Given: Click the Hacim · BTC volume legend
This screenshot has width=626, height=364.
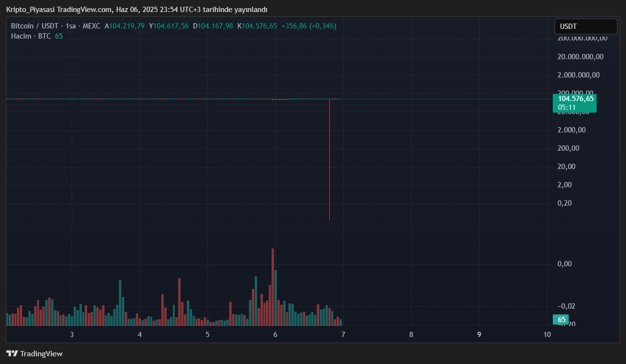Looking at the screenshot, I should click(x=31, y=36).
